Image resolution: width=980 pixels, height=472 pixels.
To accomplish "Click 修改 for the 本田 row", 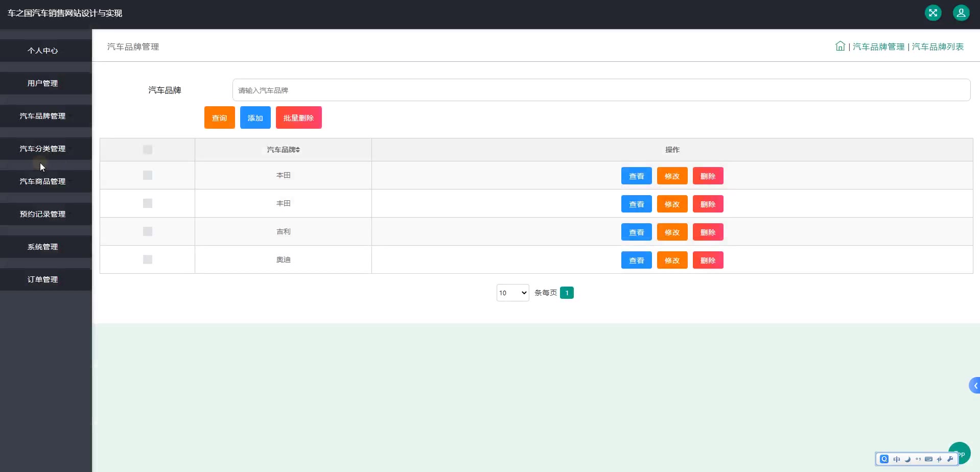I will 672,176.
